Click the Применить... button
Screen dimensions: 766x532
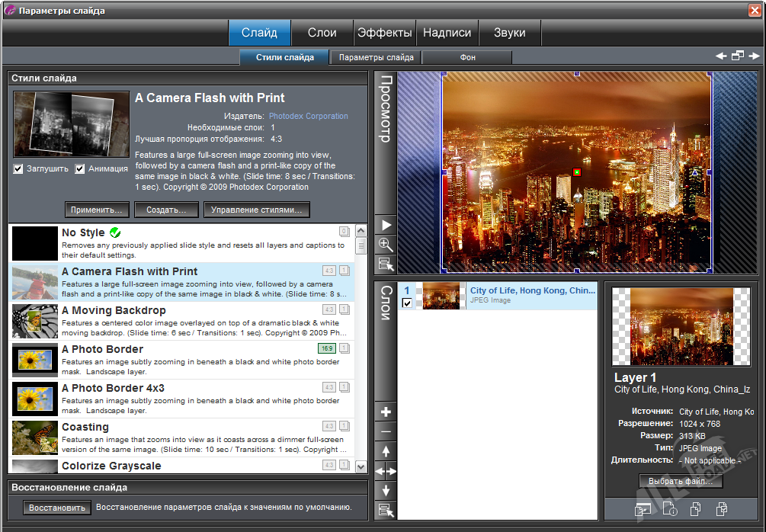pyautogui.click(x=97, y=210)
